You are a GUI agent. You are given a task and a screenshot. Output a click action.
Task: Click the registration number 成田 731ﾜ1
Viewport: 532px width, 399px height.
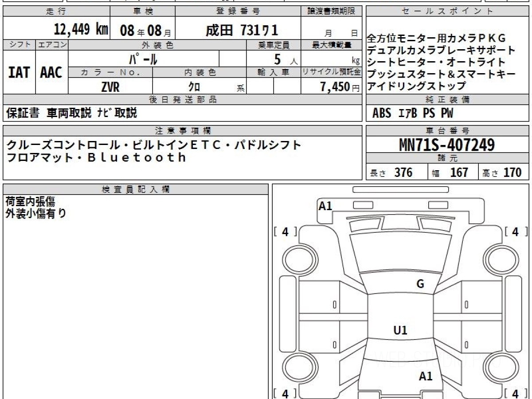coord(242,30)
